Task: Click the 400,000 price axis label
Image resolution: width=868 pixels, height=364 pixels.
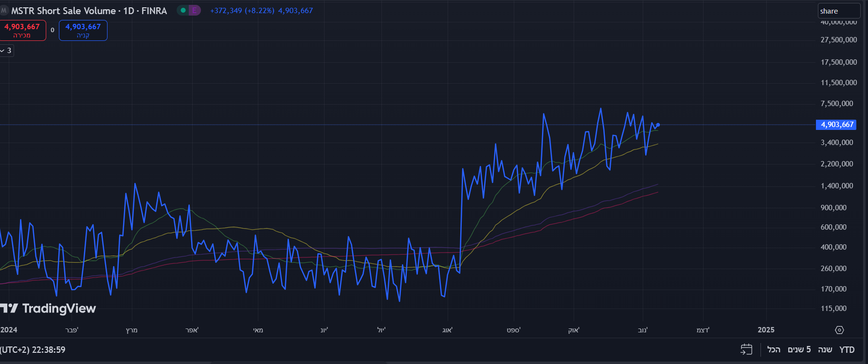Action: pos(833,247)
